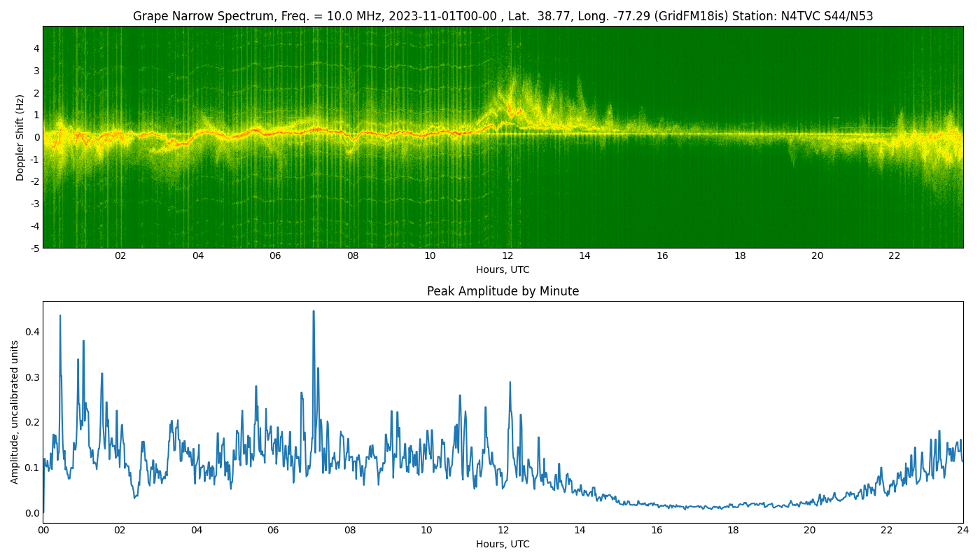This screenshot has width=980, height=560.
Task: Click the 24 tick on the amplitude plot axis
Action: 962,530
